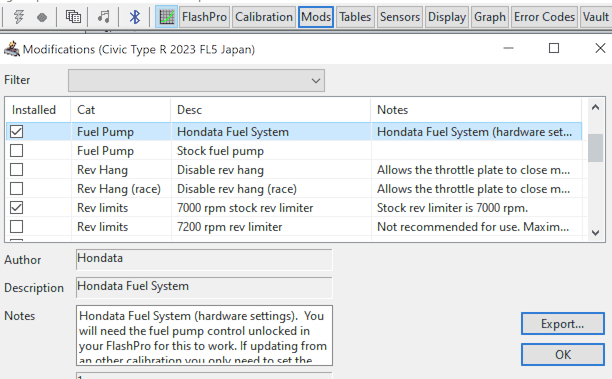Check the Stock fuel pump checkbox
This screenshot has width=612, height=379.
pos(16,151)
